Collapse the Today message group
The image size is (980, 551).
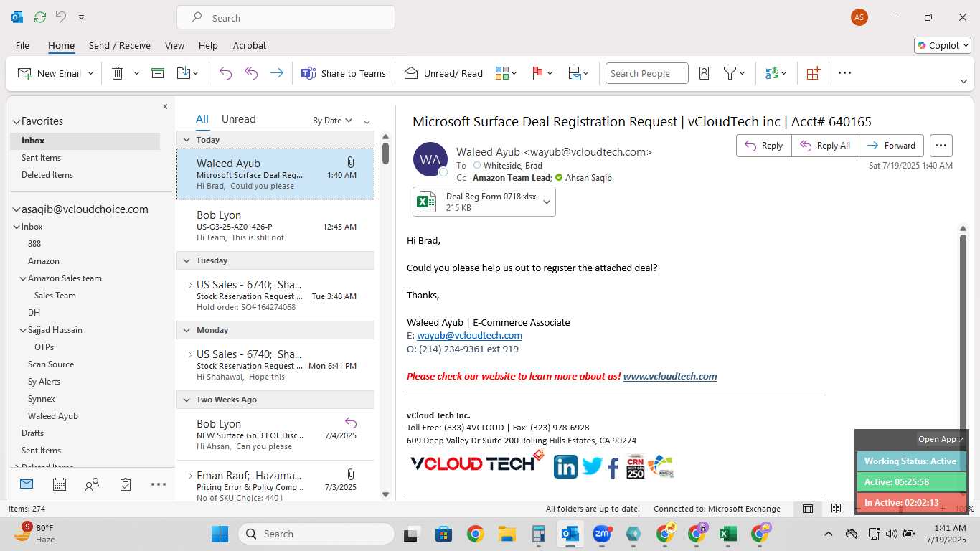point(187,140)
